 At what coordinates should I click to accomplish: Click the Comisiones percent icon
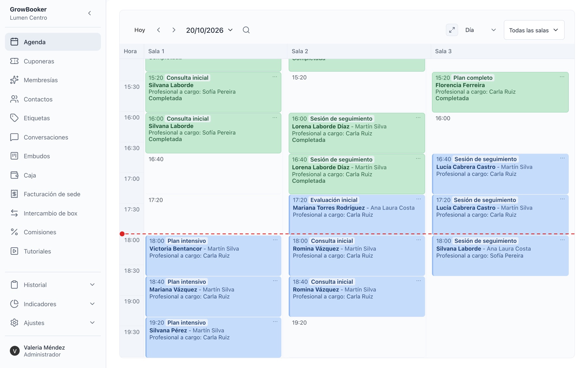pyautogui.click(x=14, y=232)
